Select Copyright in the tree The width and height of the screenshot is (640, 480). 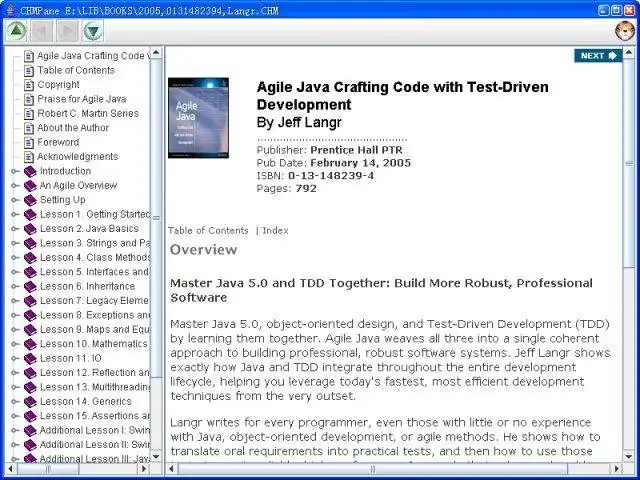click(x=58, y=84)
